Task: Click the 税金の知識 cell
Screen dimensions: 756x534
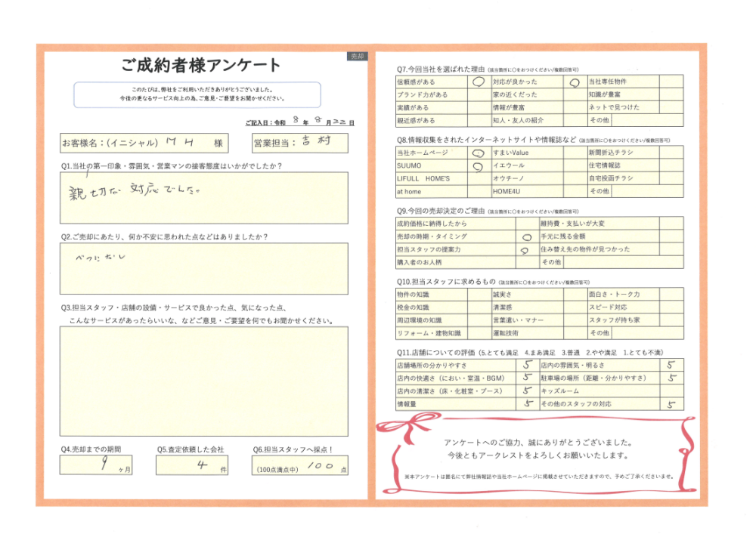Action: 432,307
